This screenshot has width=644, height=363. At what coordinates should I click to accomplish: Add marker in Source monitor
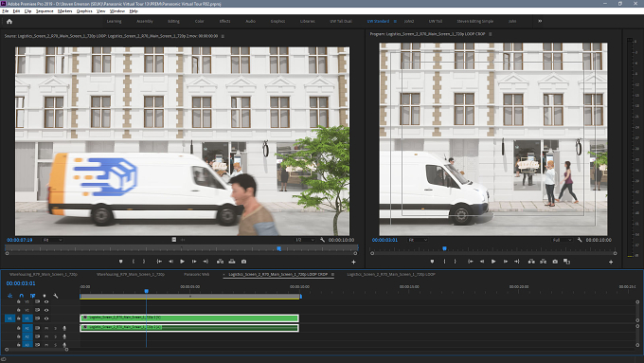coord(121,262)
